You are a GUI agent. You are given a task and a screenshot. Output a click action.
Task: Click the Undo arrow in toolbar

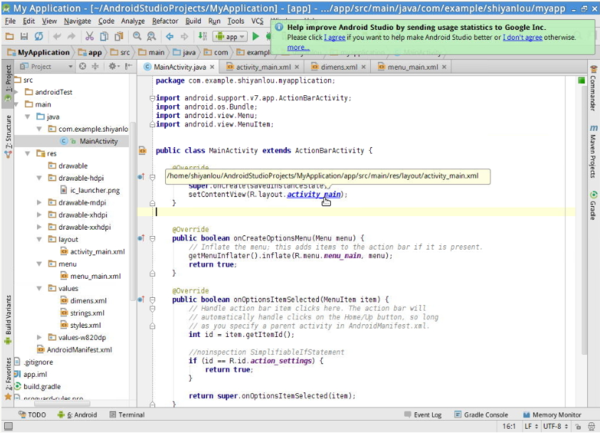pyautogui.click(x=57, y=37)
